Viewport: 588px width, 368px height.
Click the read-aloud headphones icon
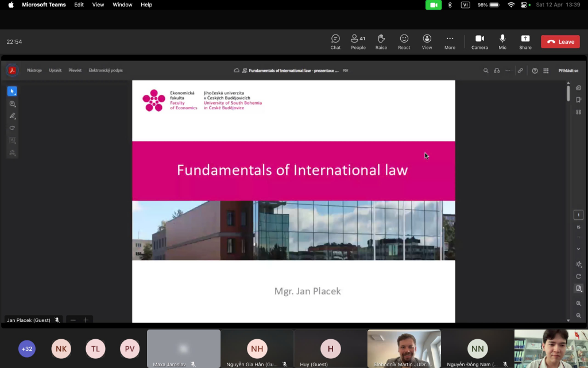pyautogui.click(x=497, y=71)
